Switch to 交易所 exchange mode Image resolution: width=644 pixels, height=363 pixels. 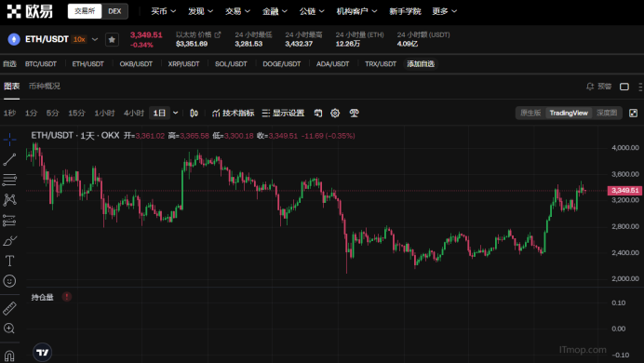tap(85, 11)
